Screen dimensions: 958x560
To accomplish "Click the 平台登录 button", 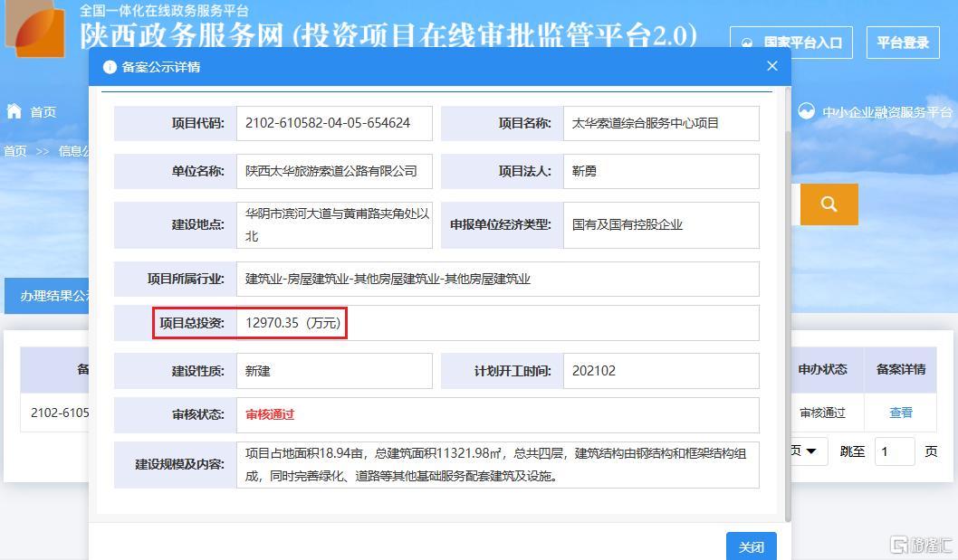I will tap(903, 43).
